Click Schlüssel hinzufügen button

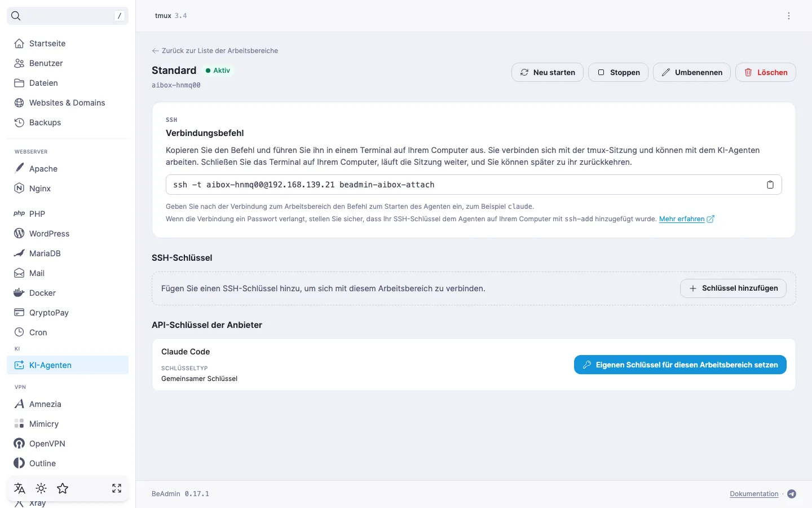[x=733, y=288]
